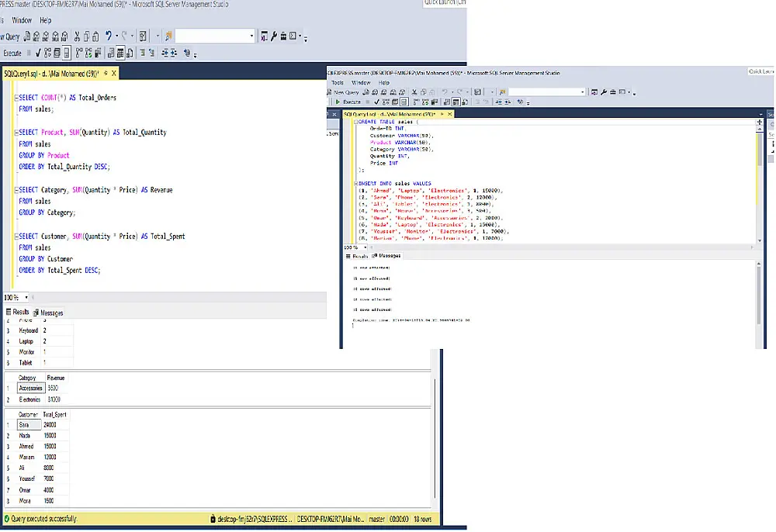Toggle IntelliSense Enabled button in right window

tap(404, 102)
